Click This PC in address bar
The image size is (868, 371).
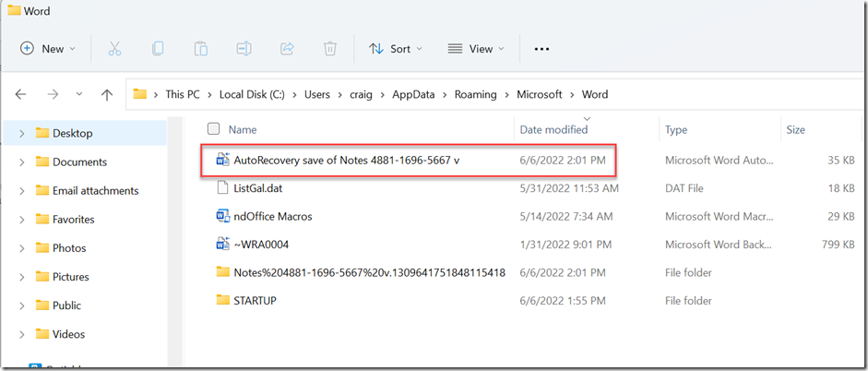[182, 95]
